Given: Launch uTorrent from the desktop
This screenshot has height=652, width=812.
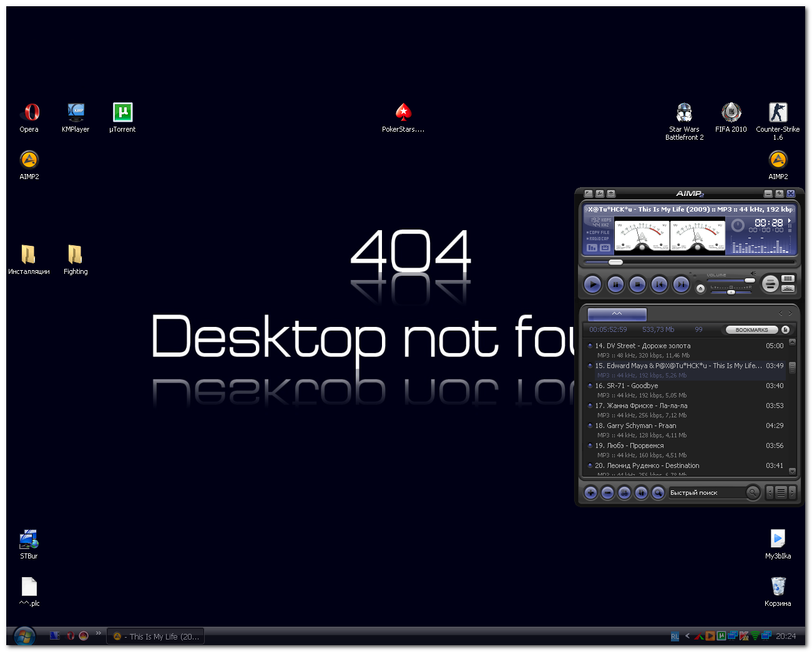Looking at the screenshot, I should [x=122, y=112].
